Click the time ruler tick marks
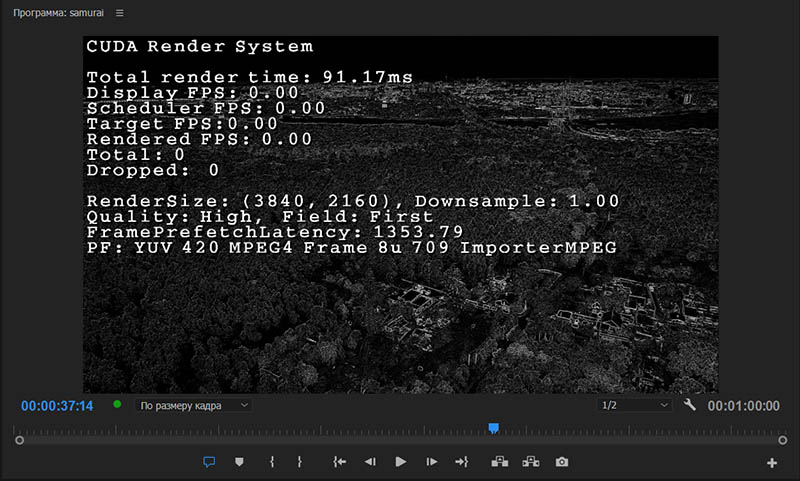800x481 pixels. tap(401, 430)
